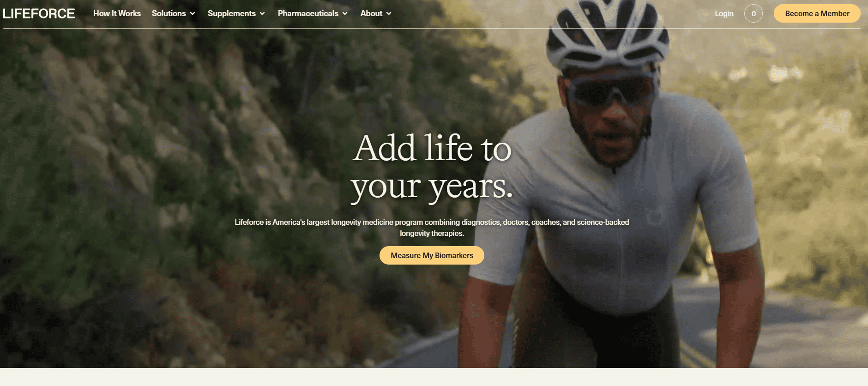868x386 pixels.
Task: Click the Lifeforce longevity medicine description text
Action: (x=432, y=228)
